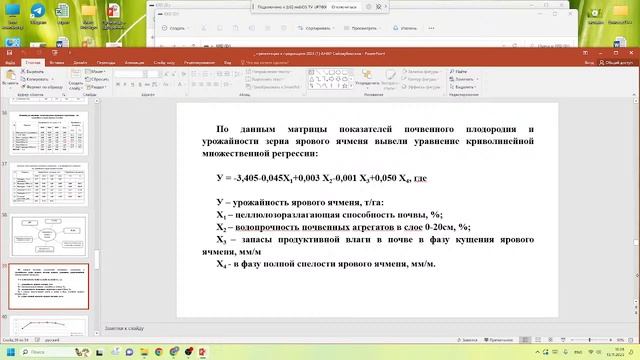
Task: Click Find (Найти) in editing group
Action: point(458,71)
